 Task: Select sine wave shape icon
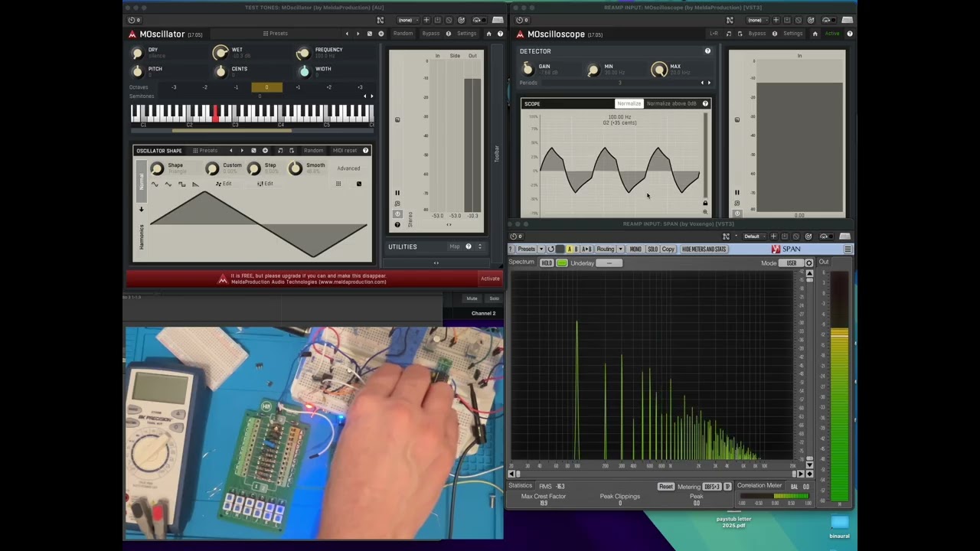click(x=155, y=184)
